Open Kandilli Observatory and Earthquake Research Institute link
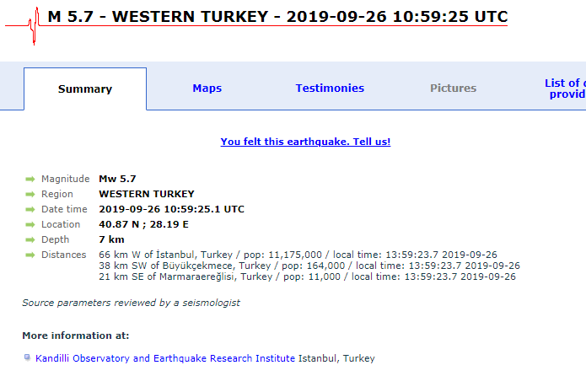The height and width of the screenshot is (392, 586). 165,358
